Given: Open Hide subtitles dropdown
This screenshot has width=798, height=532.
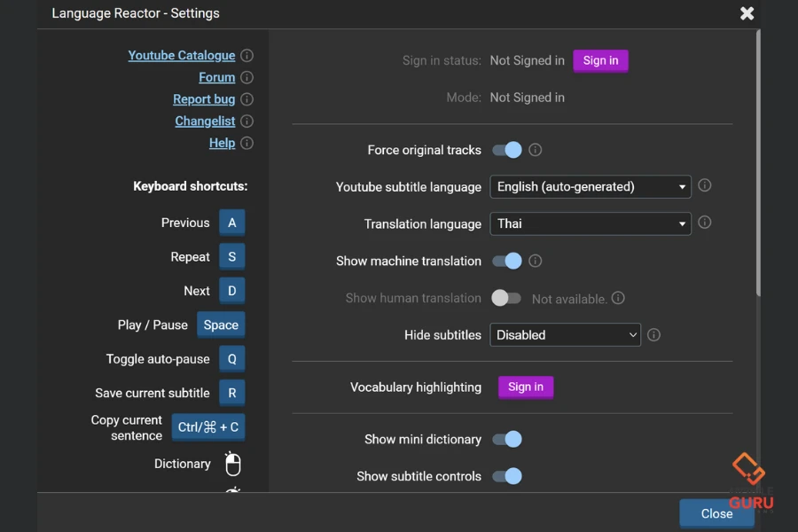Looking at the screenshot, I should 565,335.
